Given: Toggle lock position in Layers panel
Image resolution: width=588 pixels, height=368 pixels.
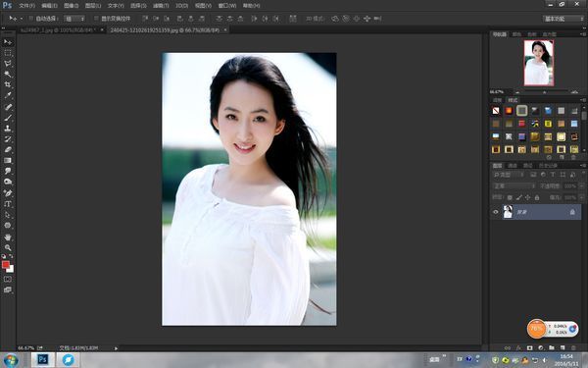Looking at the screenshot, I should pyautogui.click(x=527, y=197).
